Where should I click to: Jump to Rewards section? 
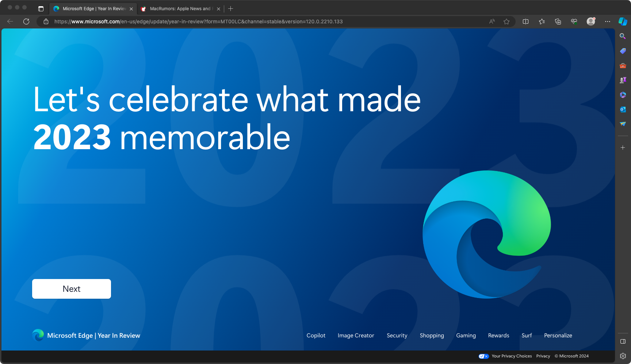[499, 336]
